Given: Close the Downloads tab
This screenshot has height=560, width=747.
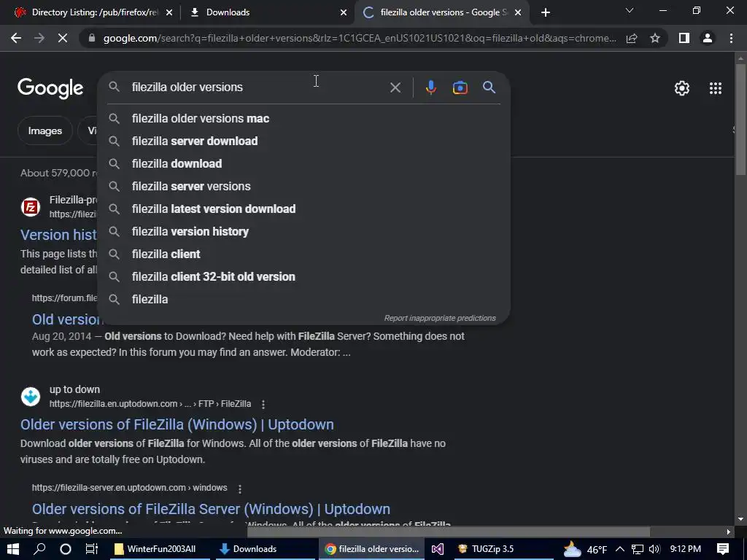Looking at the screenshot, I should pos(344,12).
